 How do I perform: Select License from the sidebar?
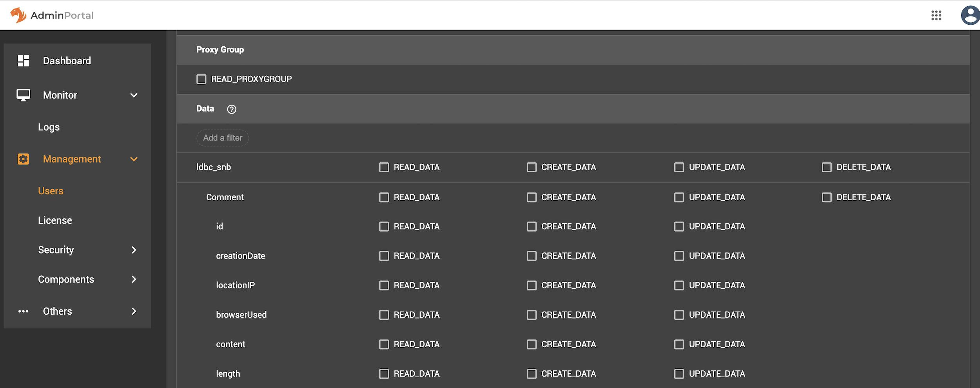pos(55,220)
